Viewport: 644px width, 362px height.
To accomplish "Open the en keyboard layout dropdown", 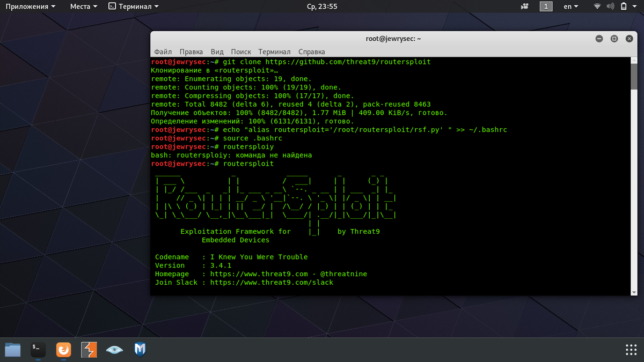I will (x=571, y=7).
